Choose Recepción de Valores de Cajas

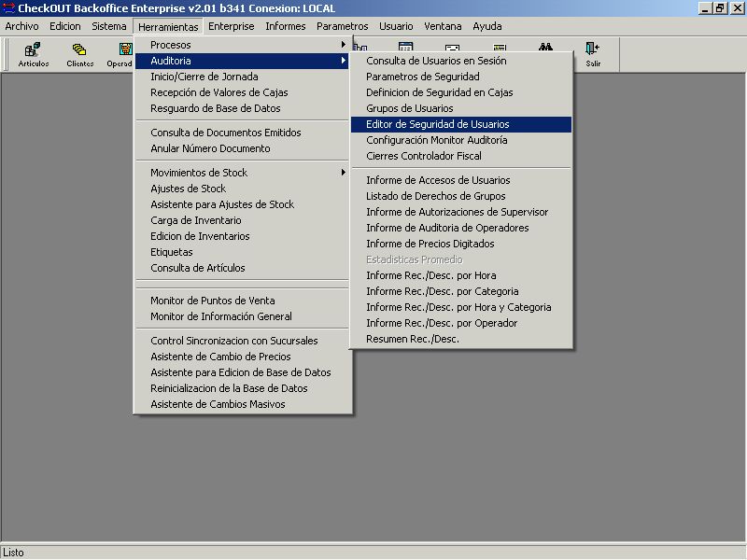242,92
